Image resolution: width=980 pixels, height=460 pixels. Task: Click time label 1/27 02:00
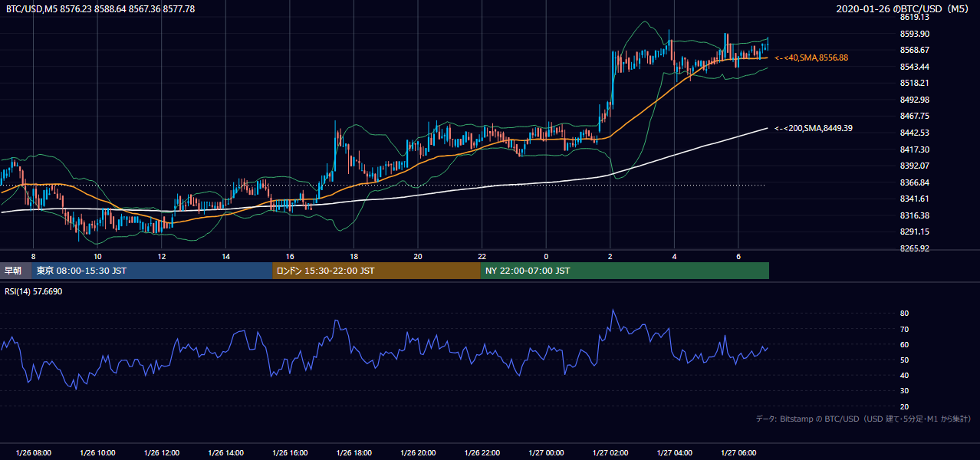point(610,452)
